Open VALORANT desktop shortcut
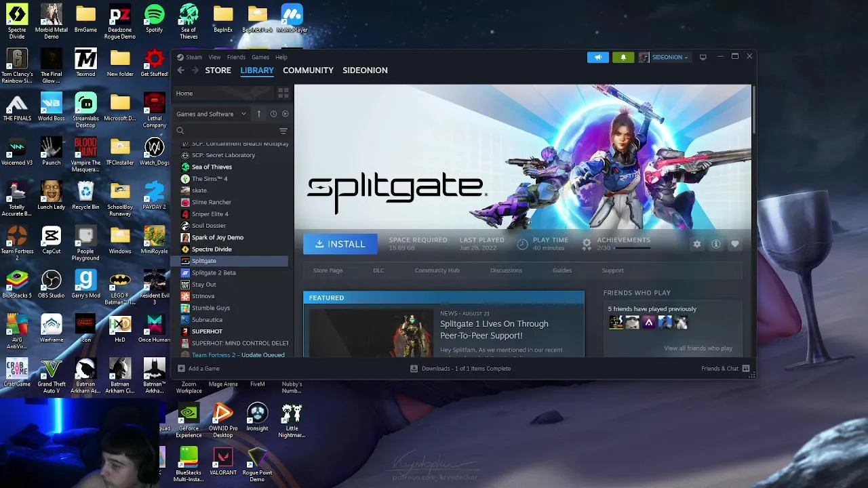Image resolution: width=868 pixels, height=488 pixels. coord(223,462)
